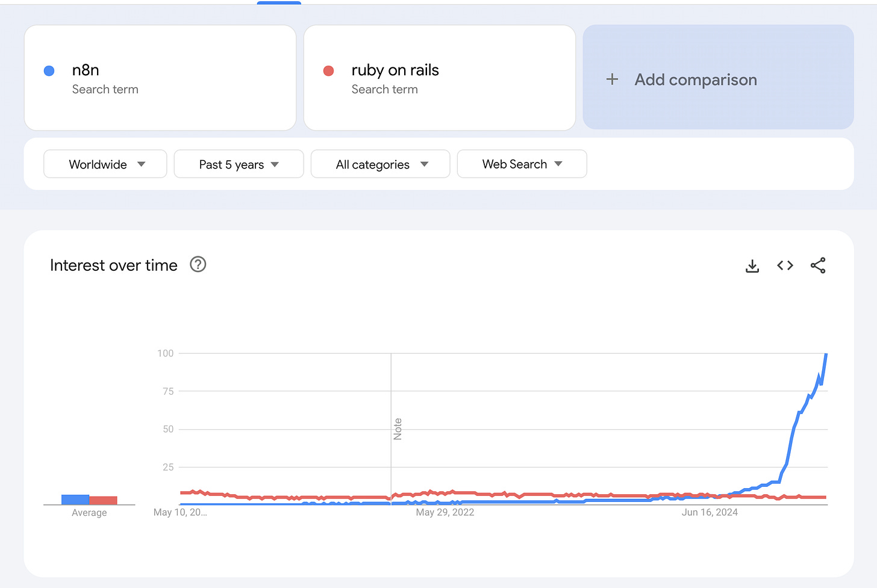
Task: Click the blue dot next to n8n
Action: point(49,71)
